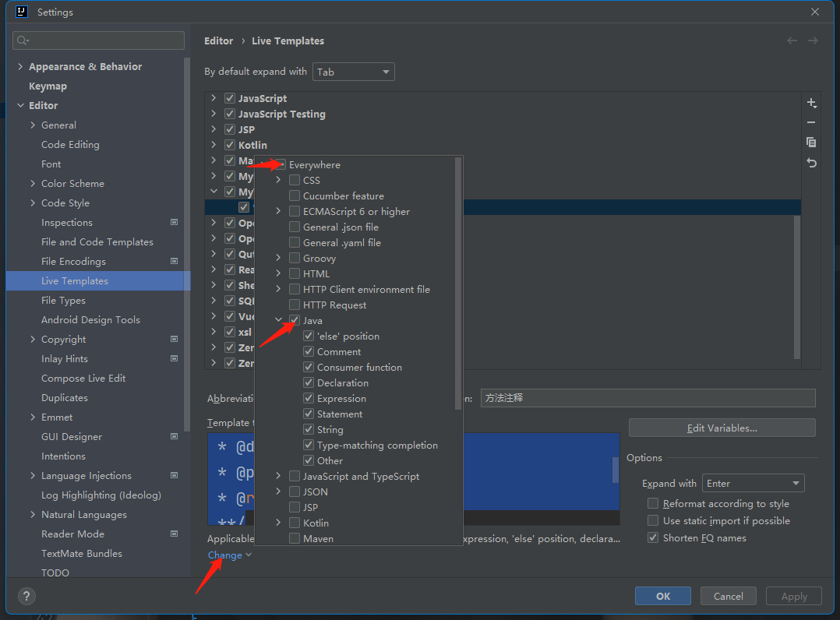The image size is (840, 620).
Task: Open the Edit Variables dialog
Action: point(722,428)
